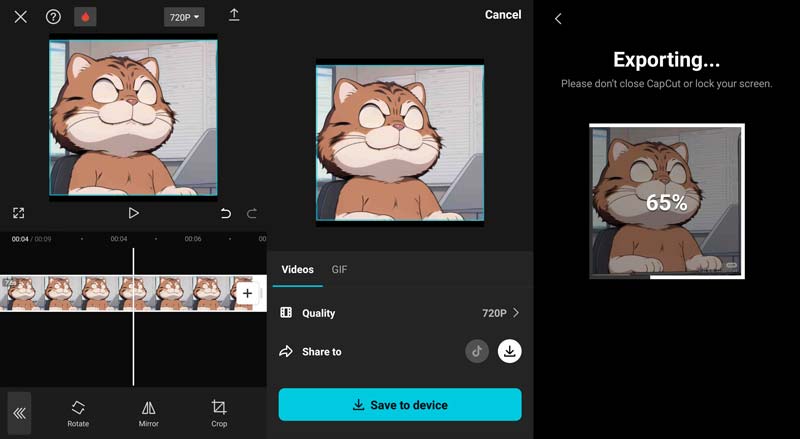This screenshot has height=439, width=800.
Task: Enter fullscreen preview mode
Action: point(18,213)
